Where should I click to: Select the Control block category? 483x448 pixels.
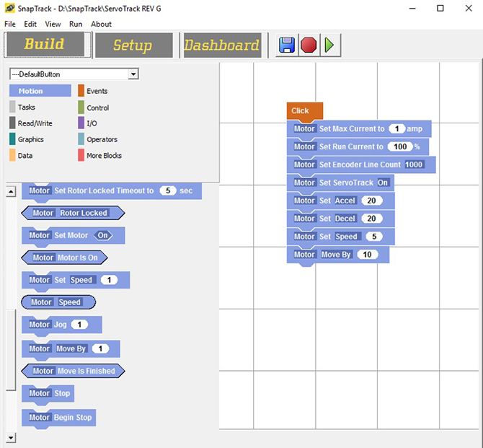tap(94, 107)
